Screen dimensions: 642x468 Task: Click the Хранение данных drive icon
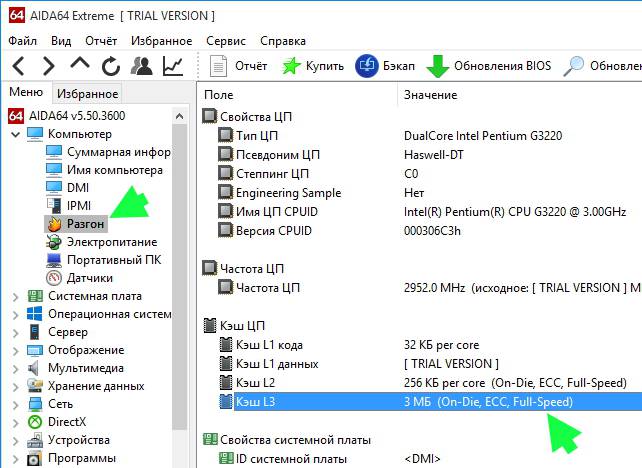[x=35, y=386]
